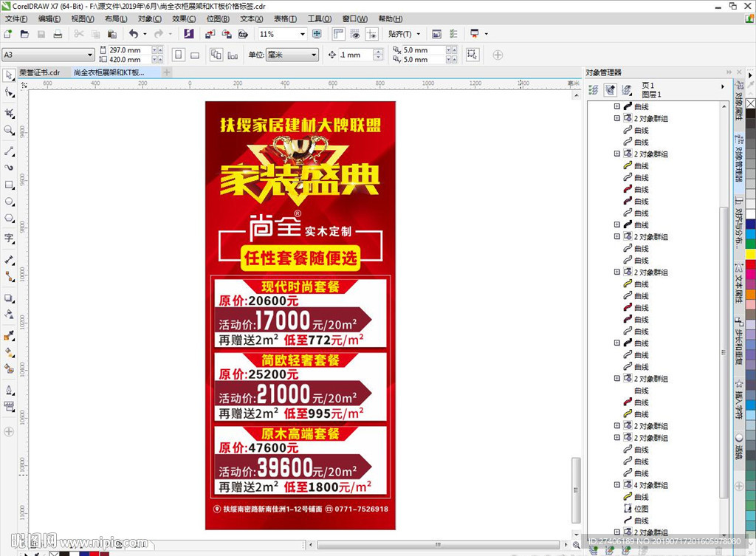
Task: Select the Artistic Media tool
Action: point(9,168)
